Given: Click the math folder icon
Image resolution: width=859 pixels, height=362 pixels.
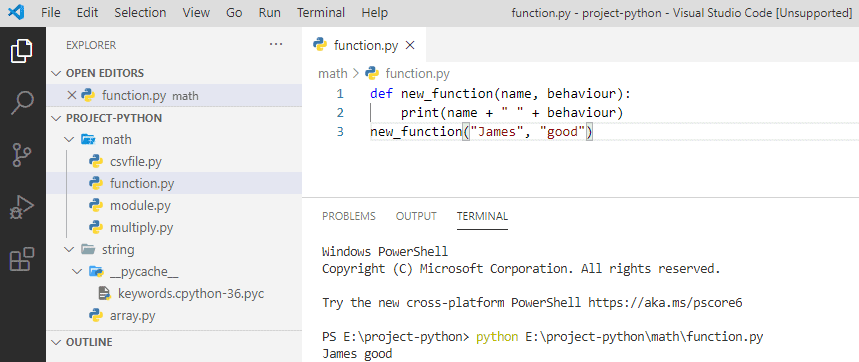Looking at the screenshot, I should coord(88,140).
